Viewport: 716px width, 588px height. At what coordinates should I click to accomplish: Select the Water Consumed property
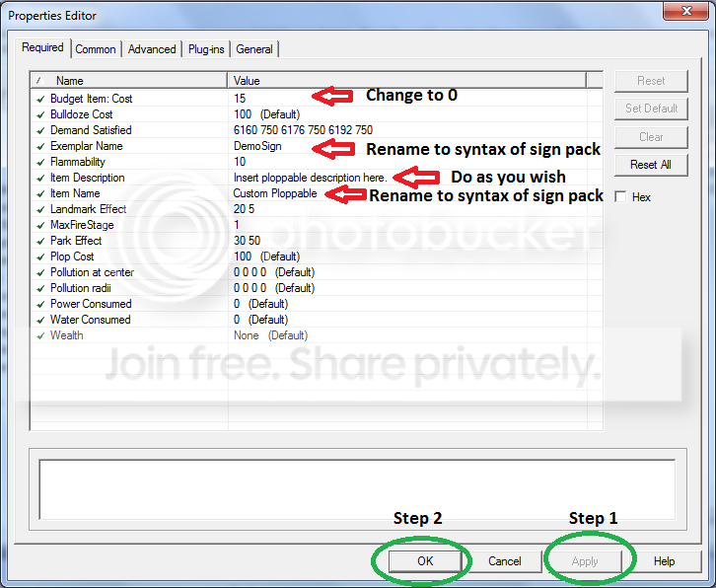point(91,320)
